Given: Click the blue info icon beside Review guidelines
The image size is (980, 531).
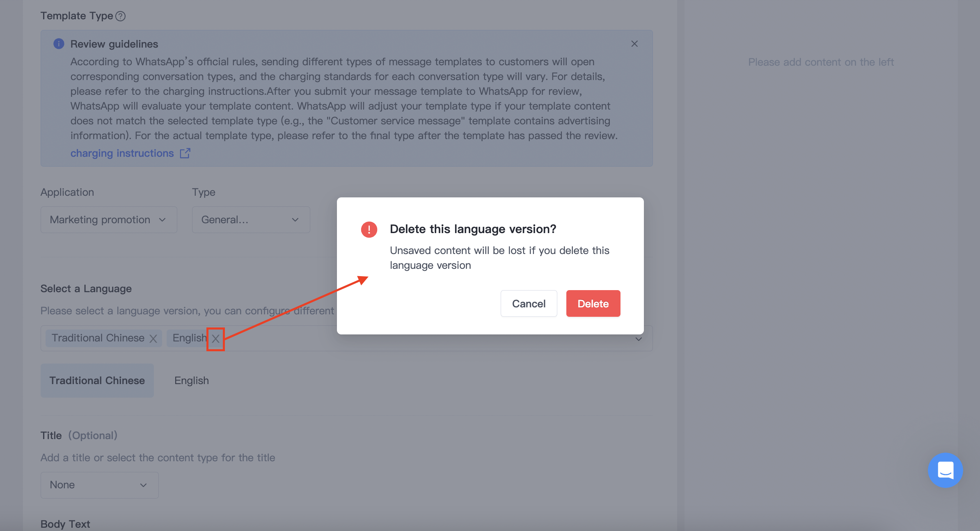Looking at the screenshot, I should [x=59, y=43].
